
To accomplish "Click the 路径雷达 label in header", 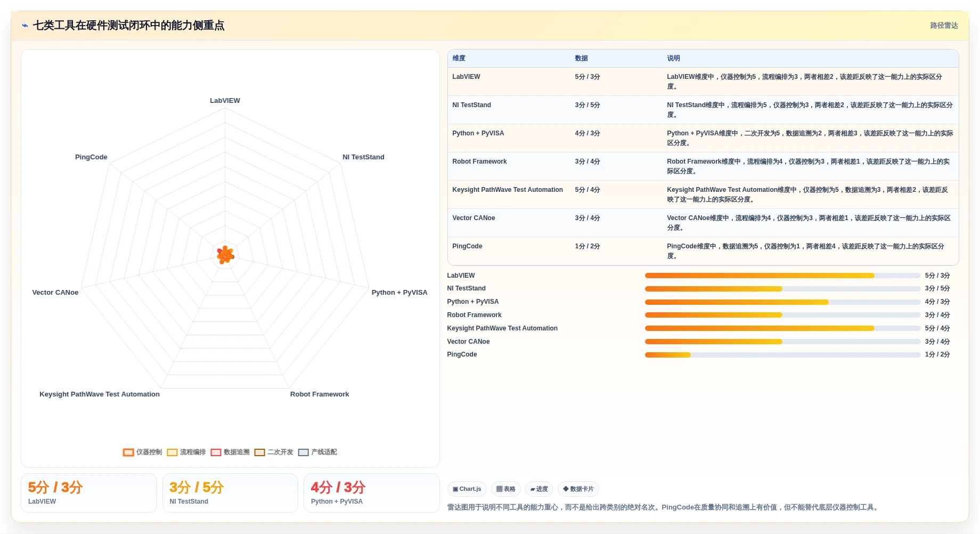I will pyautogui.click(x=944, y=26).
